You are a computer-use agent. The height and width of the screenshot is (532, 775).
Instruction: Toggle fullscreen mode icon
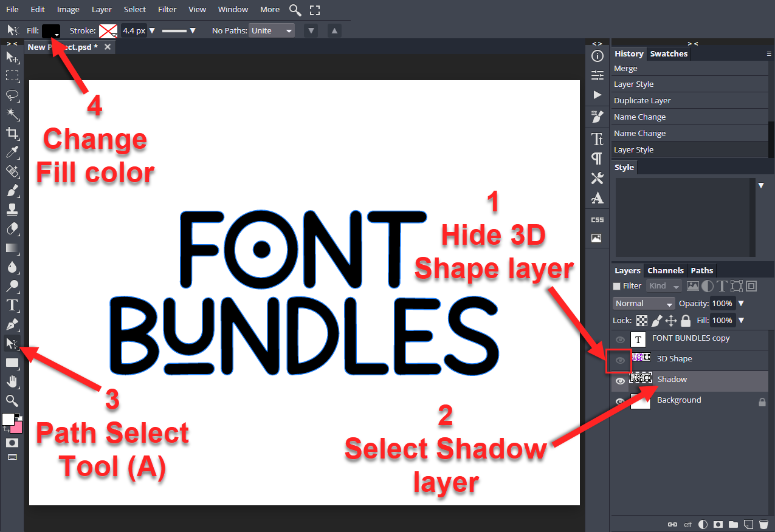coord(314,10)
